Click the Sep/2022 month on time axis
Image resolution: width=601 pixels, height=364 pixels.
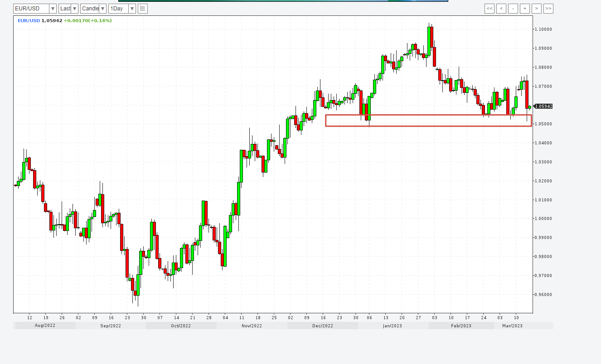click(x=111, y=326)
